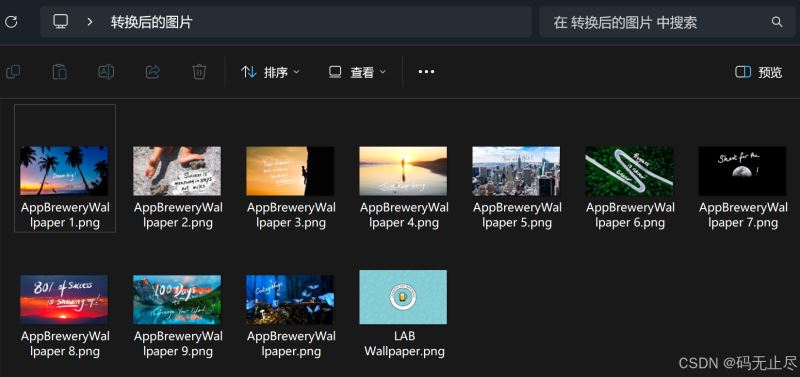The height and width of the screenshot is (377, 800).
Task: Select AppBreweryWallpaper 1.png palm trees thumbnail
Action: click(64, 171)
